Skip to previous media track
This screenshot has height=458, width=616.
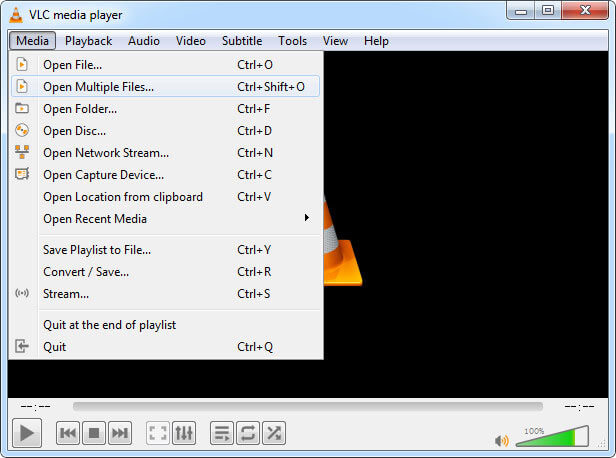pyautogui.click(x=68, y=433)
